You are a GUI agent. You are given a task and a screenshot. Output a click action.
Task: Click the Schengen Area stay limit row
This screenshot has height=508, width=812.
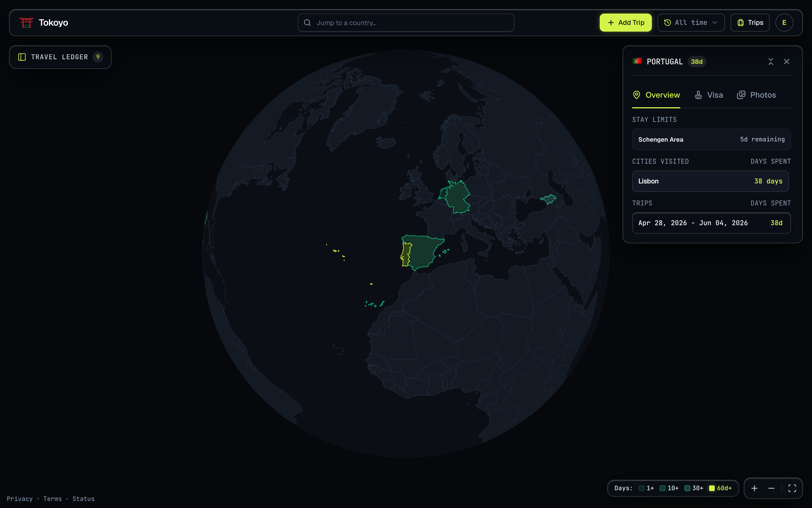point(711,139)
